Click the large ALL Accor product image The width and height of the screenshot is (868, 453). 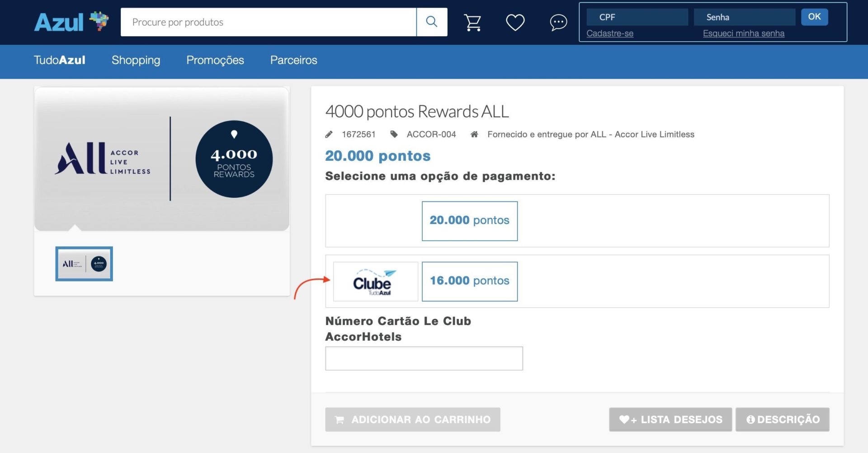click(162, 159)
